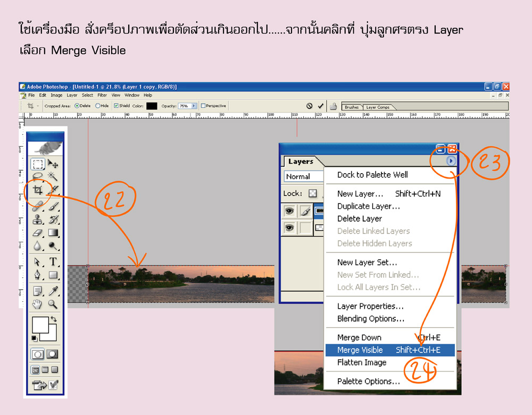Open the file browser icon in options bar
The height and width of the screenshot is (415, 532).
click(333, 106)
